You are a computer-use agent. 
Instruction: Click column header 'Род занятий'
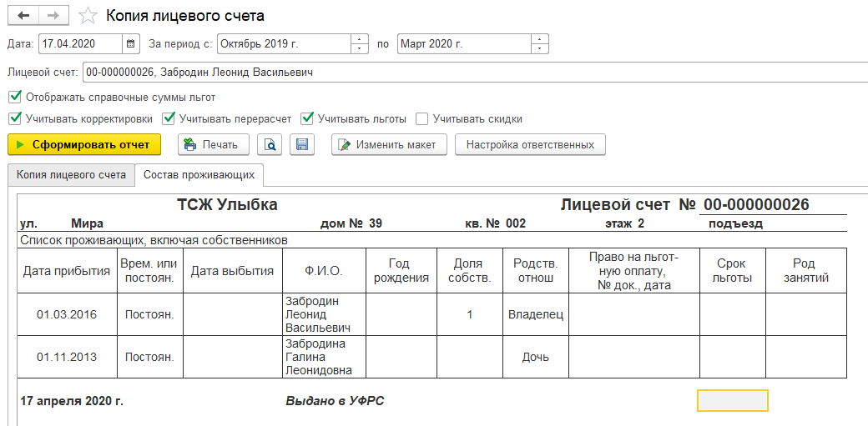point(806,271)
